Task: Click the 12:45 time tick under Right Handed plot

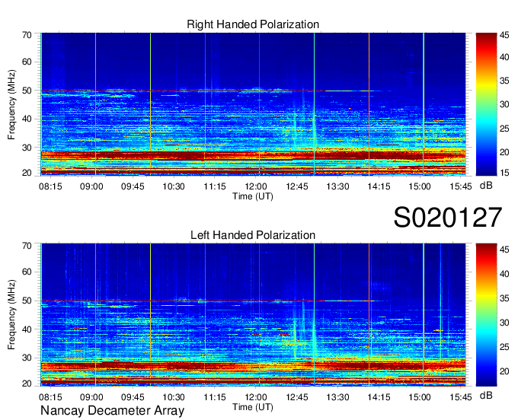Action: click(296, 186)
